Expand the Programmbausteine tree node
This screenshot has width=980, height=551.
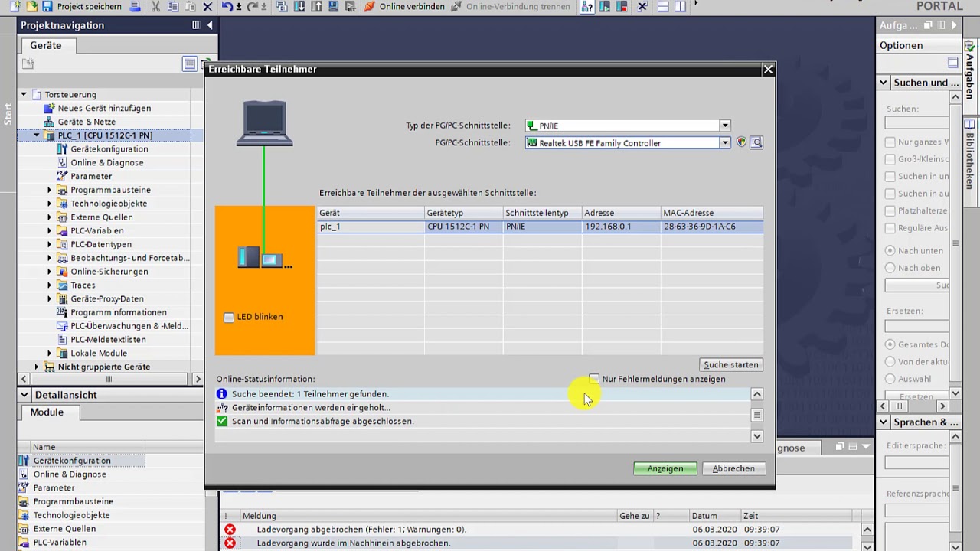tap(50, 190)
